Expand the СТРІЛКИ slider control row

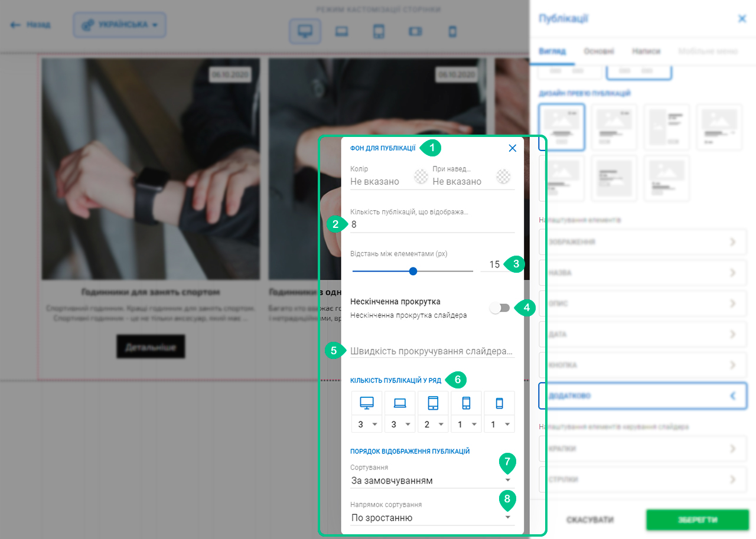(x=643, y=479)
